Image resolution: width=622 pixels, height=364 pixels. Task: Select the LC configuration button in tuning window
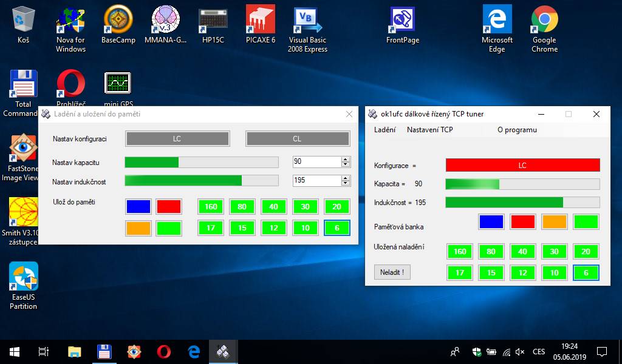pyautogui.click(x=177, y=139)
